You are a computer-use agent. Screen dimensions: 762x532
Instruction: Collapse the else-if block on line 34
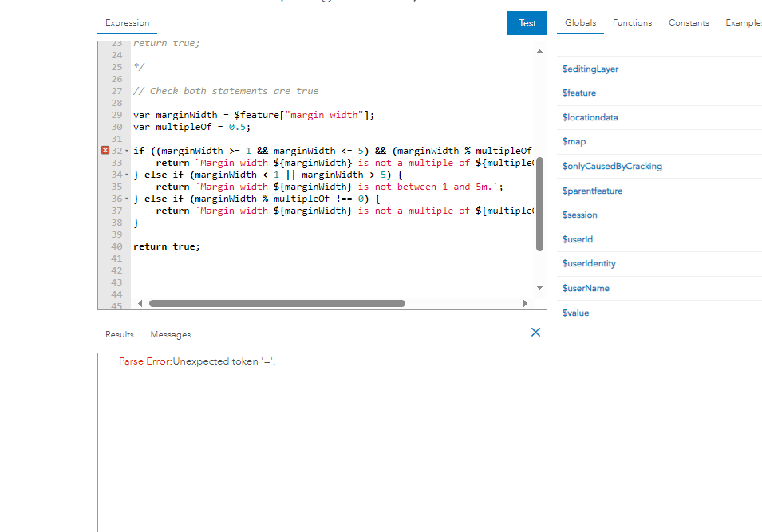(125, 174)
